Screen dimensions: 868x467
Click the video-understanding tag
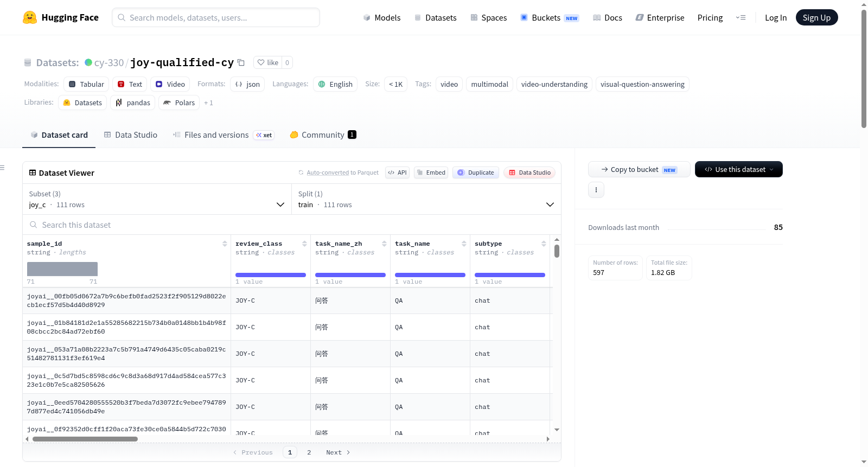point(554,84)
